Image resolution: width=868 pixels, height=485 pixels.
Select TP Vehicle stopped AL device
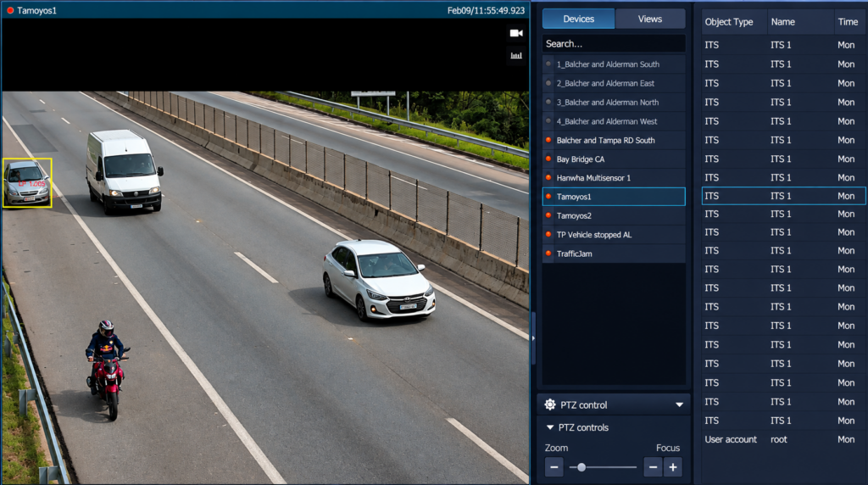(x=614, y=235)
